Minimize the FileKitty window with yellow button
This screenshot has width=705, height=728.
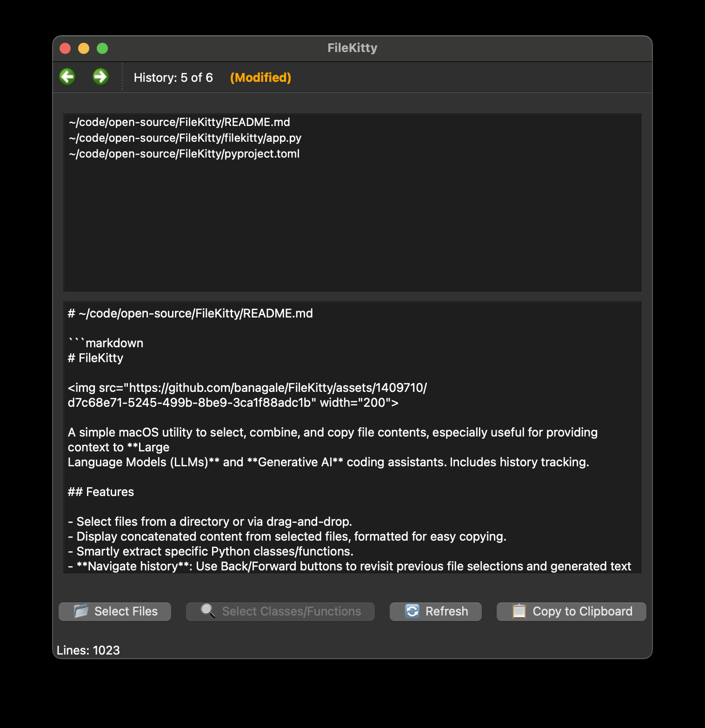tap(84, 48)
